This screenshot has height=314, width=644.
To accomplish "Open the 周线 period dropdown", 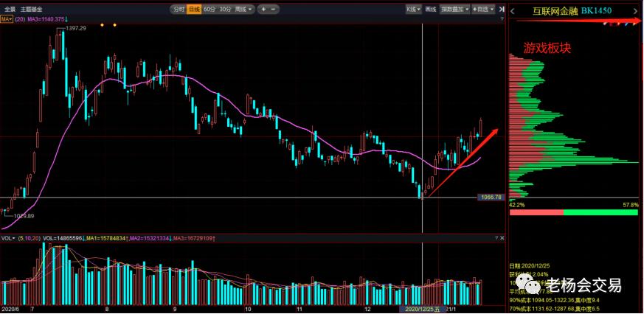I will (x=243, y=9).
